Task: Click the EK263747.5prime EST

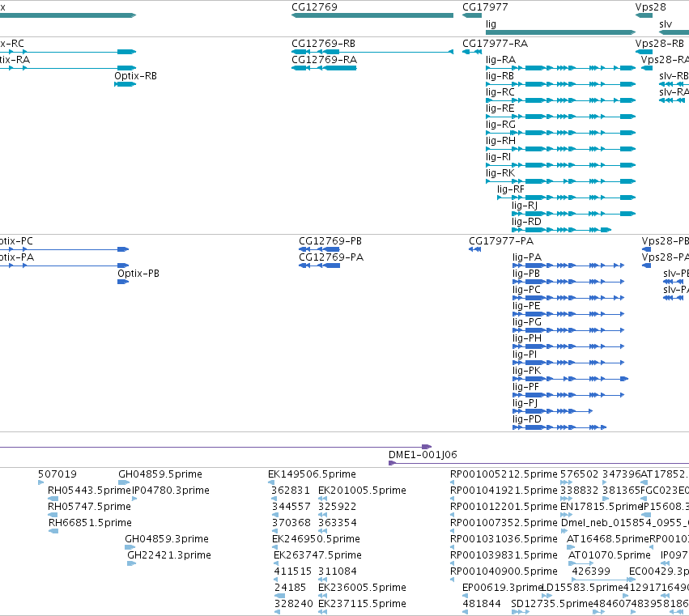Action: coord(317,555)
